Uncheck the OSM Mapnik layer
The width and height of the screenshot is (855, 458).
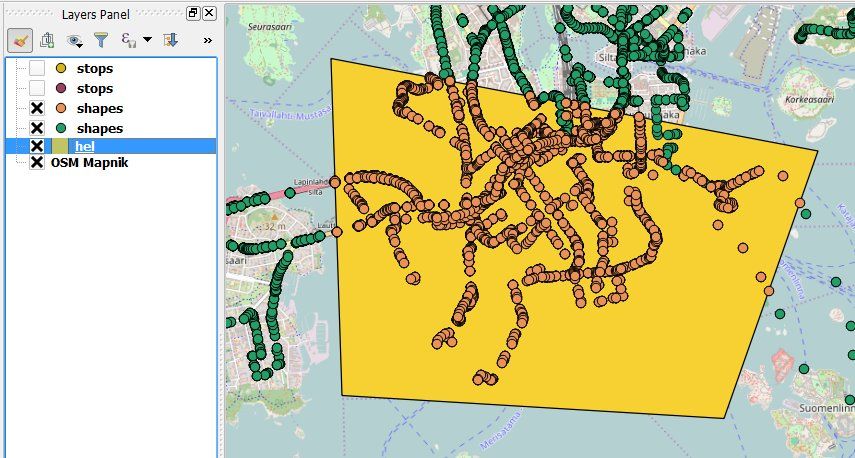(37, 162)
